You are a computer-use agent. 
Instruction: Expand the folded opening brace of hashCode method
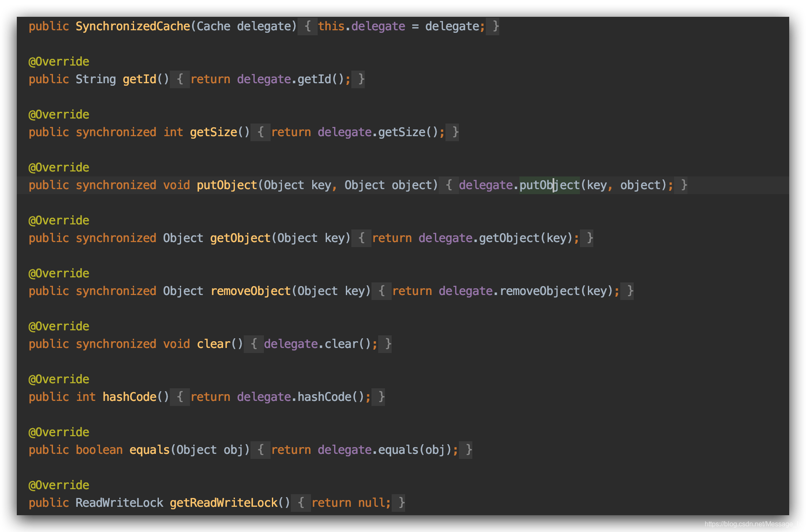click(x=180, y=397)
